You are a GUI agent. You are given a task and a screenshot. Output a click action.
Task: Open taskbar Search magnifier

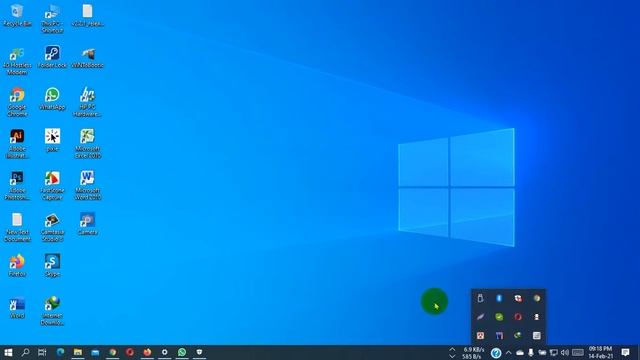click(x=25, y=352)
